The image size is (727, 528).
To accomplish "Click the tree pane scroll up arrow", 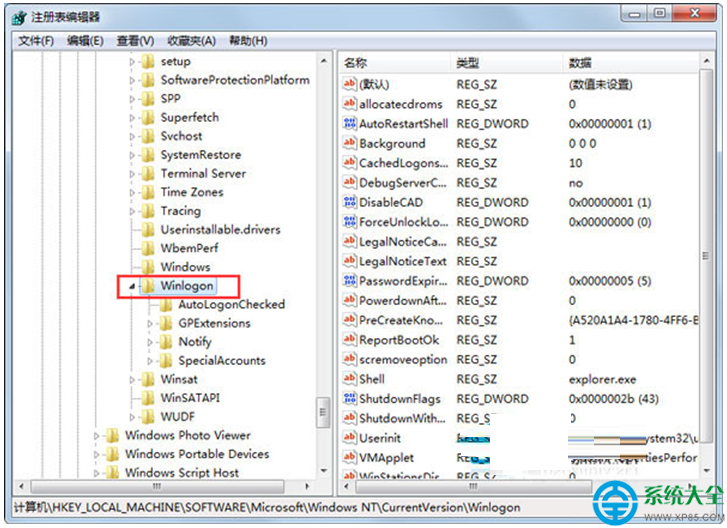I will tap(324, 61).
